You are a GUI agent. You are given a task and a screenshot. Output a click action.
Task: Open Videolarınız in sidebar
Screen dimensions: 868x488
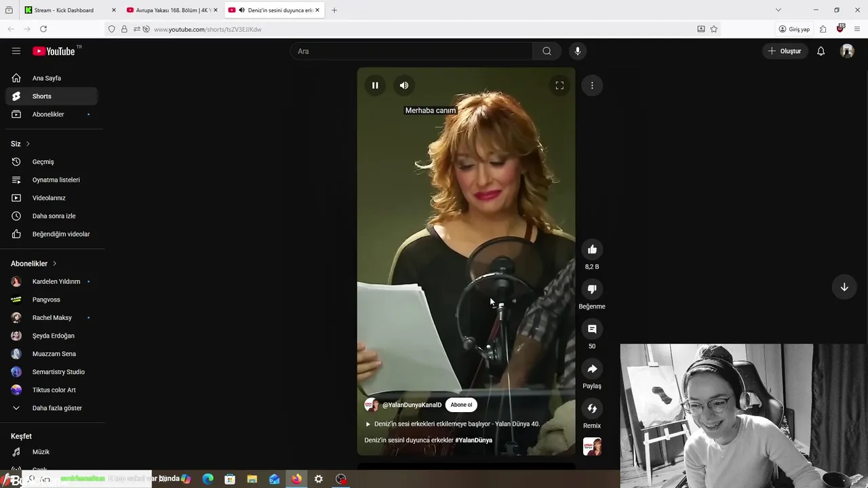(52, 198)
